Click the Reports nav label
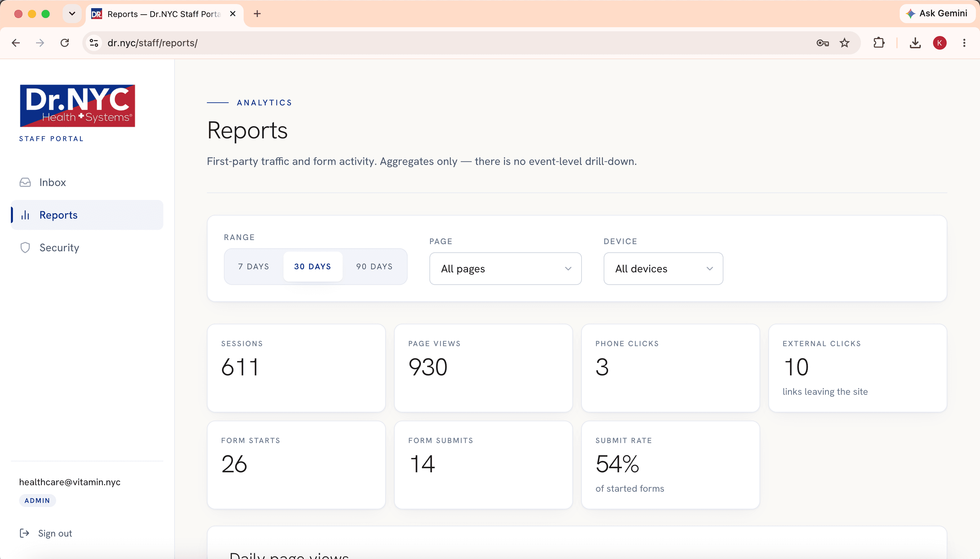 59,215
